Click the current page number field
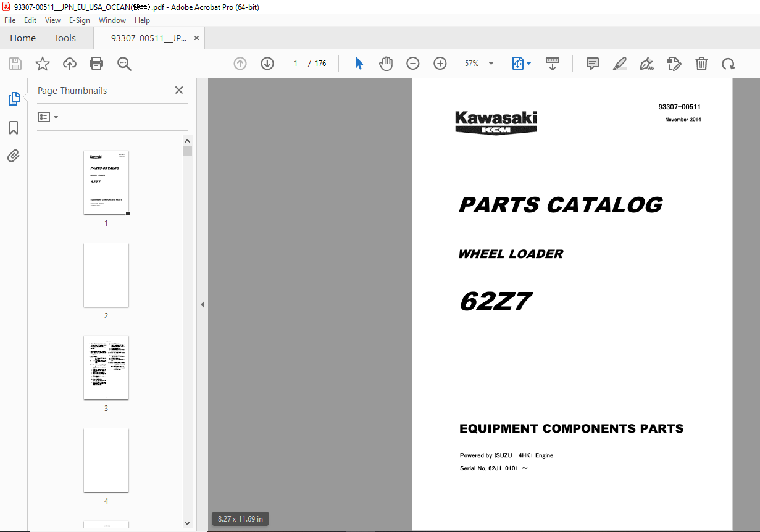Image resolution: width=760 pixels, height=532 pixels. point(296,64)
